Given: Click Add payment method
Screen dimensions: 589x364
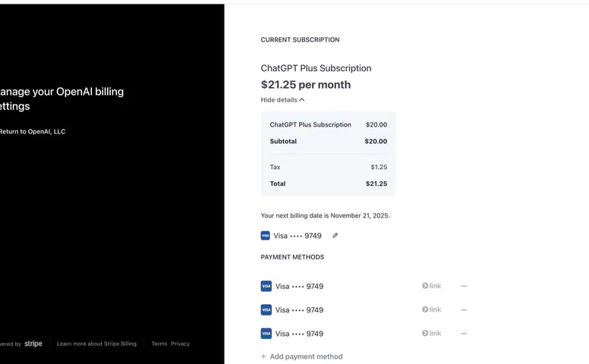Looking at the screenshot, I should coord(301,356).
